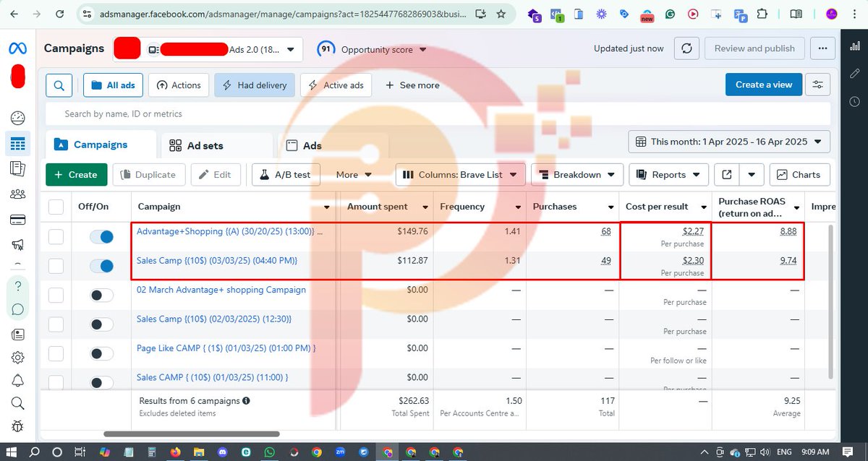This screenshot has width=868, height=461.
Task: Open the Charts button
Action: [x=799, y=174]
